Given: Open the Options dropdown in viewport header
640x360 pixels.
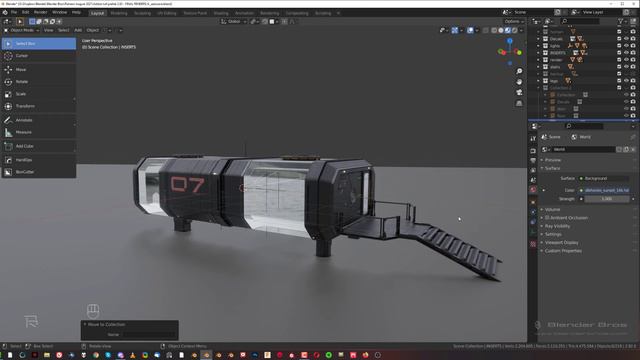Looking at the screenshot, I should coord(514,22).
